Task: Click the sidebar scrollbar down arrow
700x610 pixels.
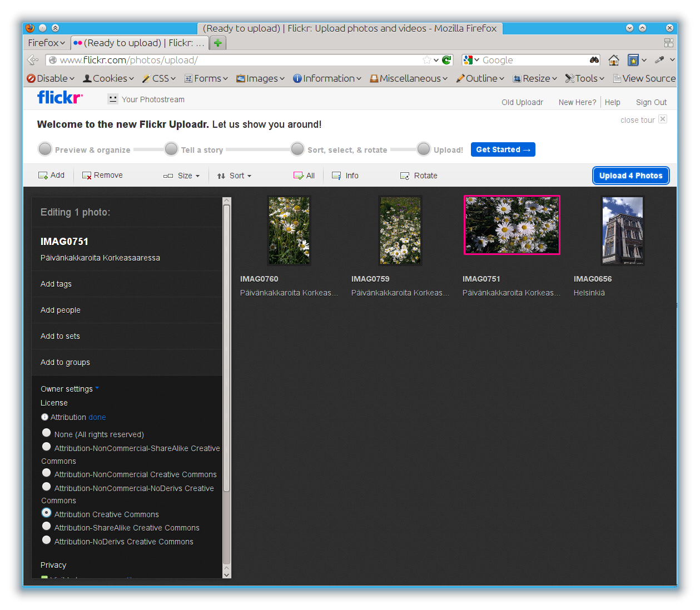Action: coord(226,574)
